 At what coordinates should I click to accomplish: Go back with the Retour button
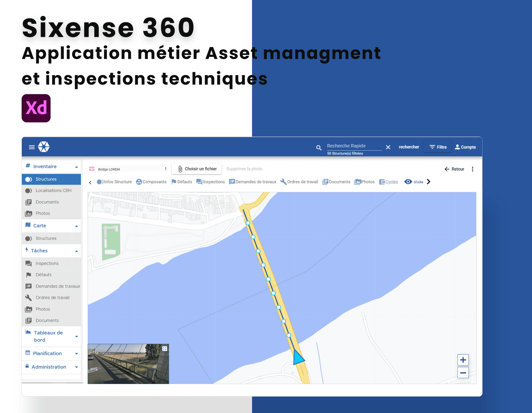(x=454, y=169)
